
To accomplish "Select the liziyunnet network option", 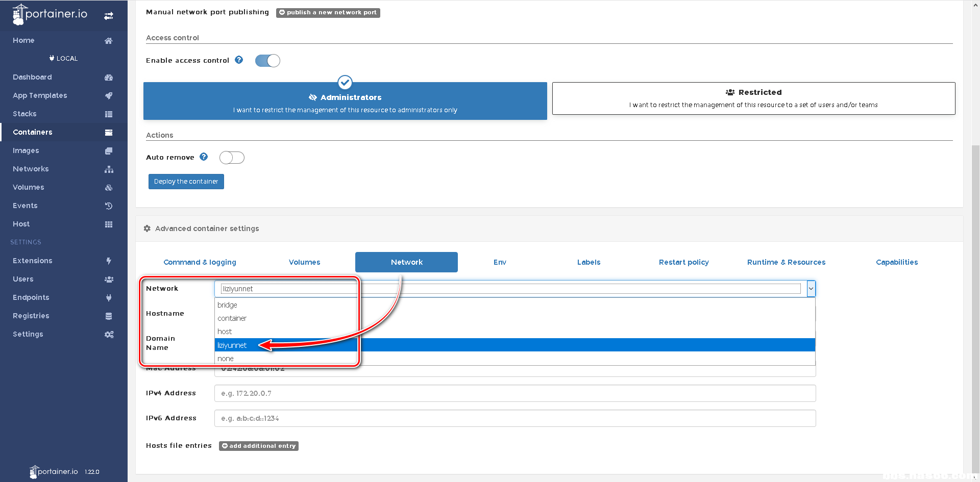I will pos(232,345).
